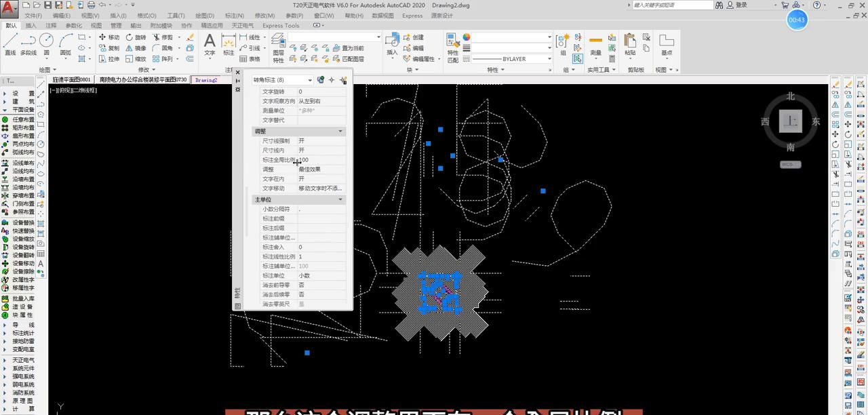Image resolution: width=868 pixels, height=415 pixels.
Task: Collapse the 调整 section in the properties palette
Action: [340, 132]
